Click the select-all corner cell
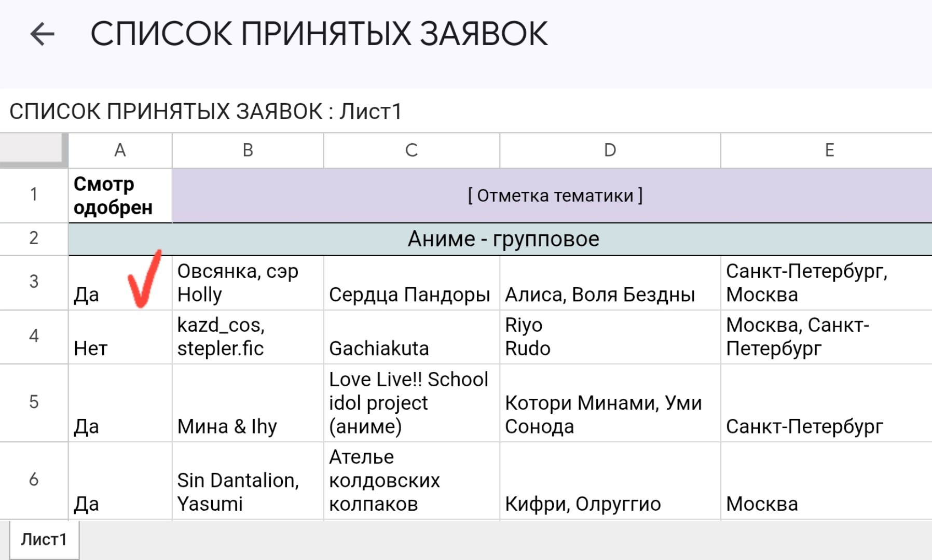The image size is (932, 560). pos(34,150)
